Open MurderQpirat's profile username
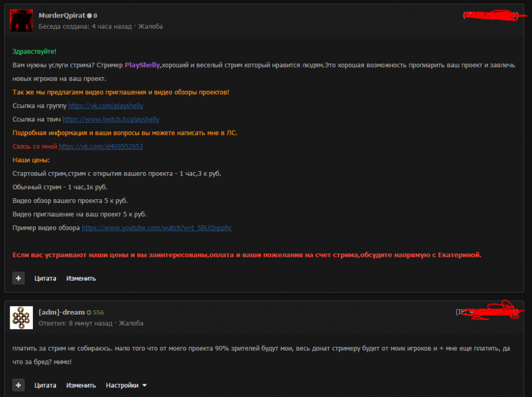This screenshot has height=397, width=532. [62, 15]
